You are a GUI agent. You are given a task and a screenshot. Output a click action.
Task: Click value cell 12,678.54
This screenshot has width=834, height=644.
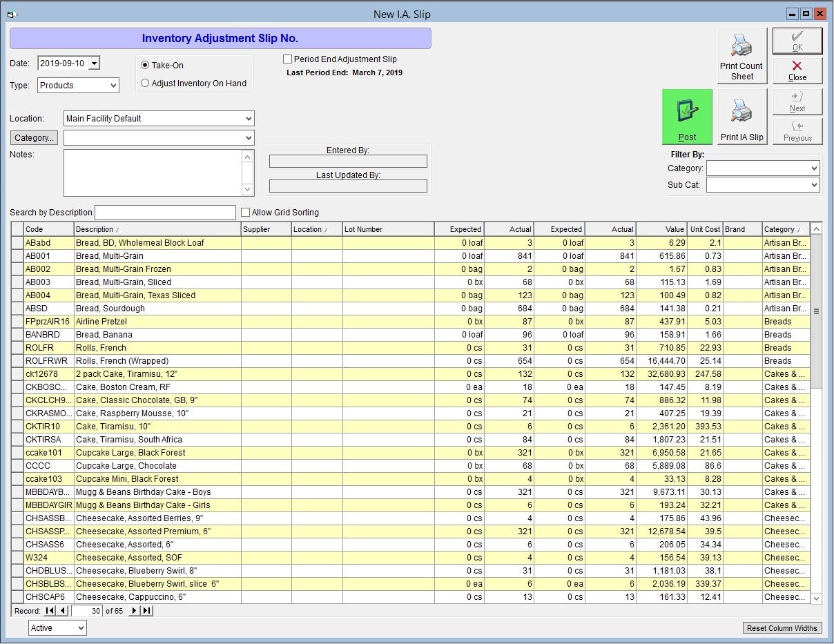(x=661, y=531)
